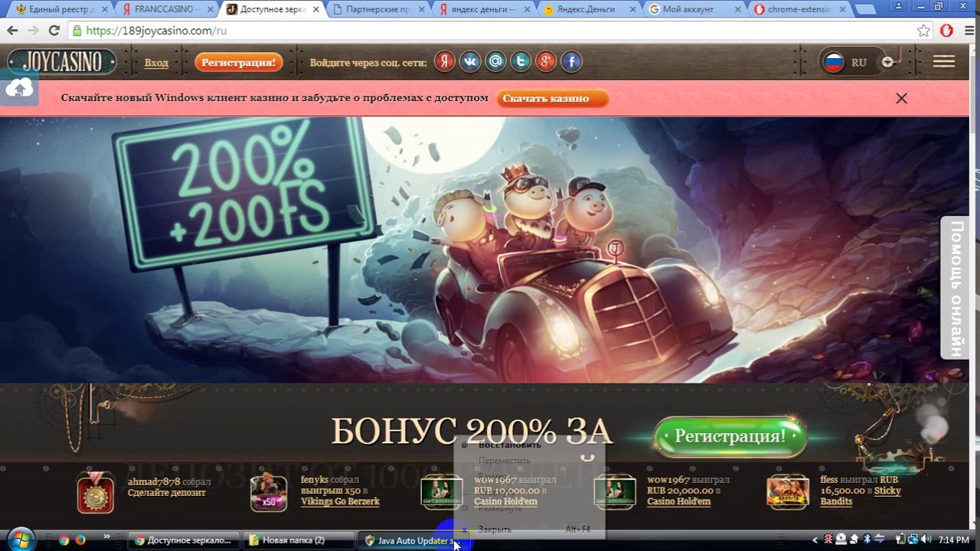This screenshot has width=980, height=551.
Task: Open Casino Hold'em link under RUB 10,000.00
Action: point(505,501)
